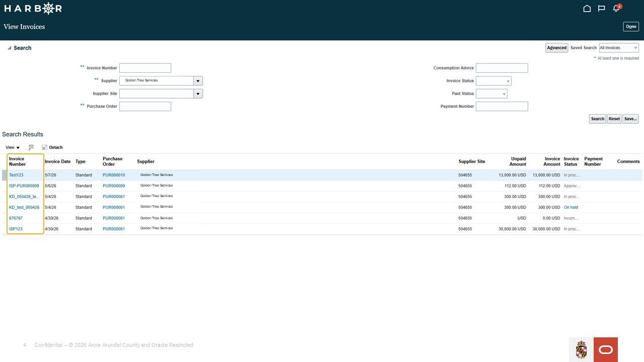Focus the Purchase Order input field
This screenshot has width=644, height=362.
pos(145,107)
